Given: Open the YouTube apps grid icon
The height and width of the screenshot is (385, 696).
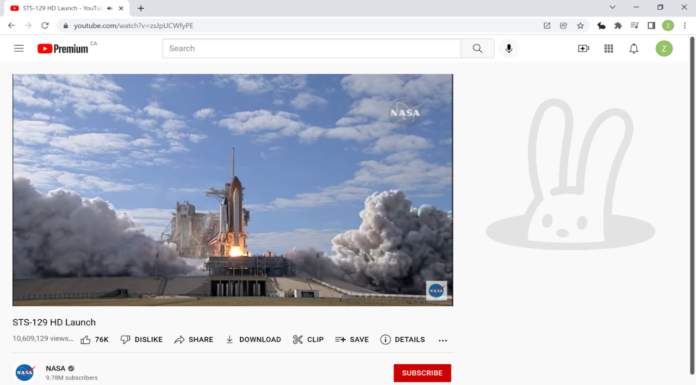Looking at the screenshot, I should pyautogui.click(x=609, y=48).
